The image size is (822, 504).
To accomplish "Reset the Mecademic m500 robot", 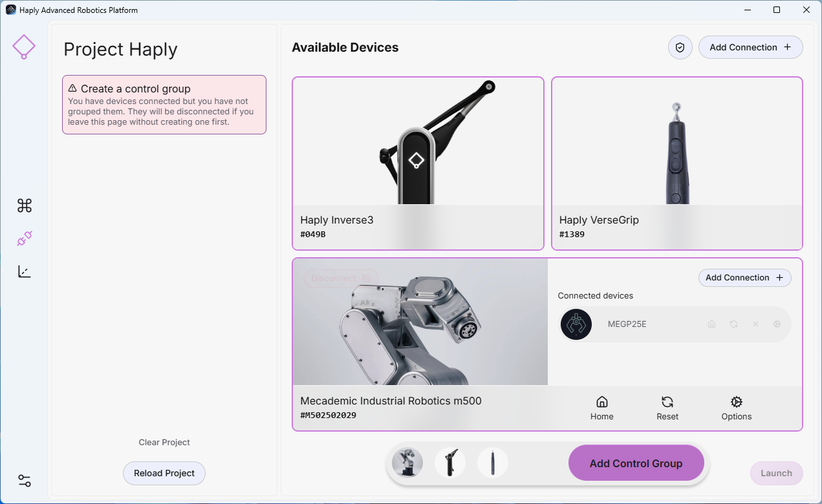I will (667, 408).
